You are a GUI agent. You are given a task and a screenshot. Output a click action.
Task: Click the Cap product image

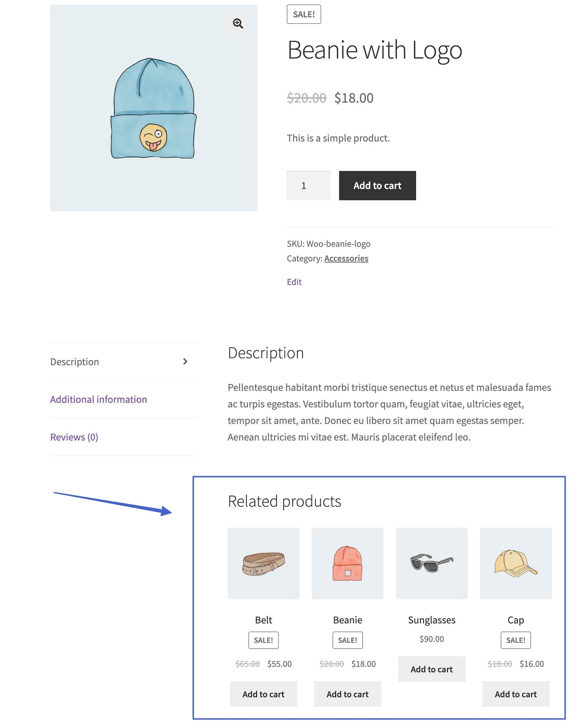[515, 563]
